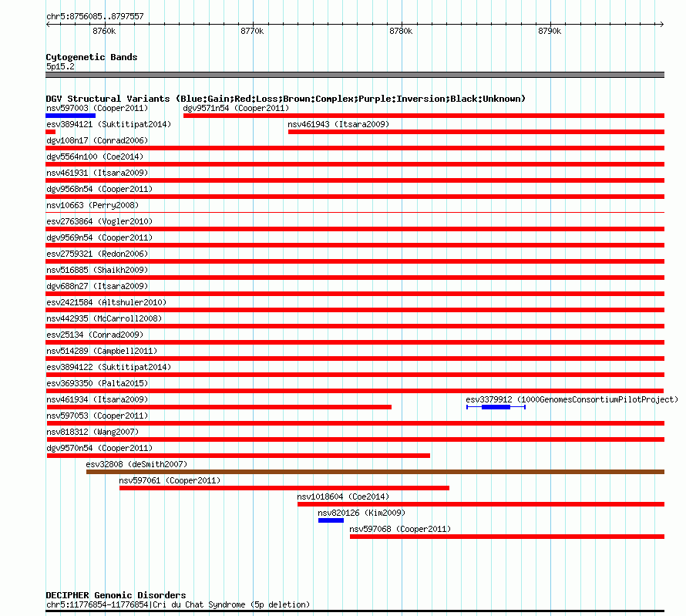Select dgv688n27 (Itsara2009) label
This screenshot has width=686, height=616.
[x=97, y=286]
